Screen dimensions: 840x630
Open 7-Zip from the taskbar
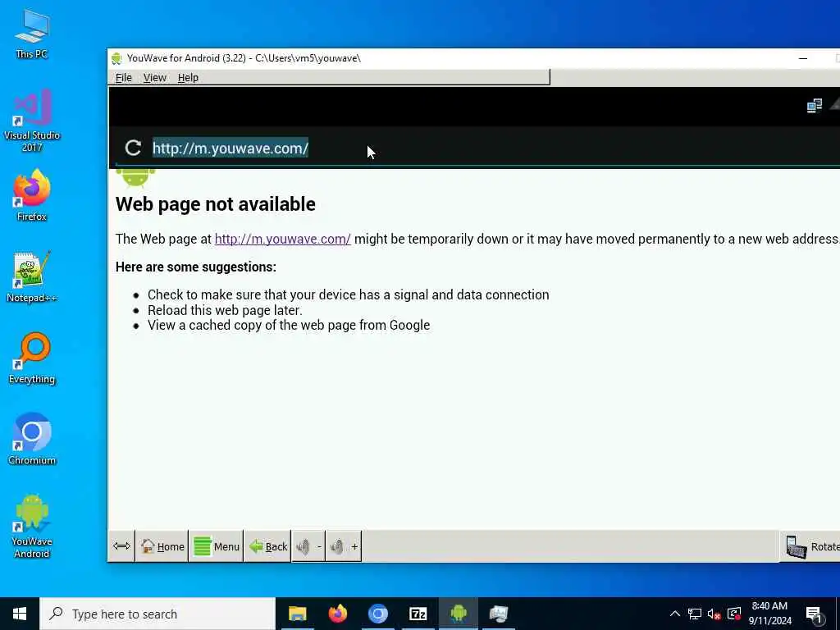pos(418,614)
